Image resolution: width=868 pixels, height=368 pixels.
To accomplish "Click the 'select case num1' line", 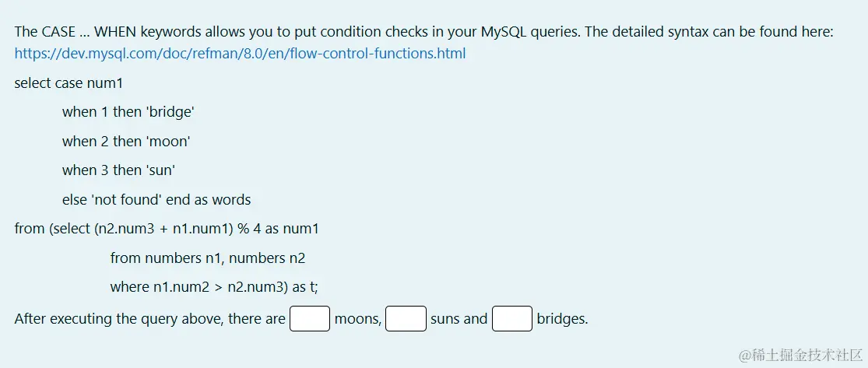I will tap(69, 82).
